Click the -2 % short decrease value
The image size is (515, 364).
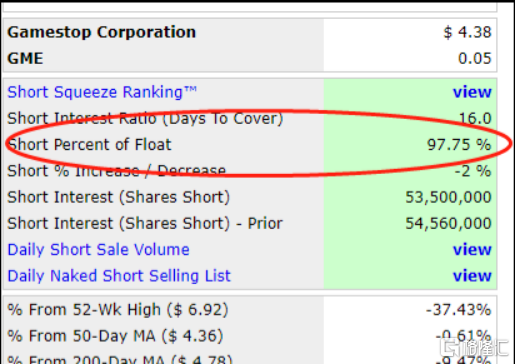click(x=473, y=171)
